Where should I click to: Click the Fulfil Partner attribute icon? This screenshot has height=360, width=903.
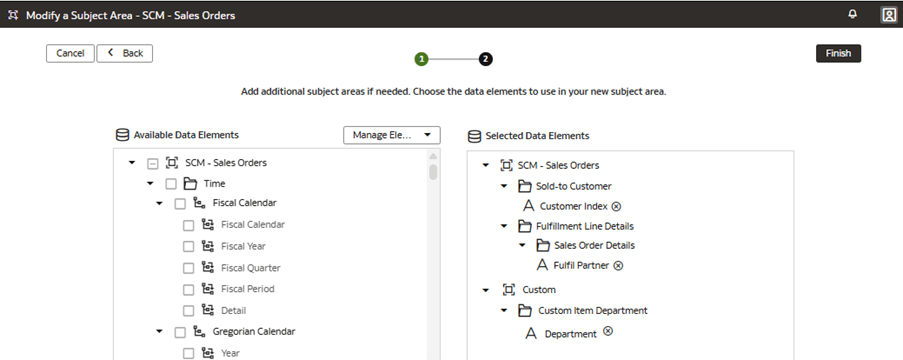coord(542,265)
